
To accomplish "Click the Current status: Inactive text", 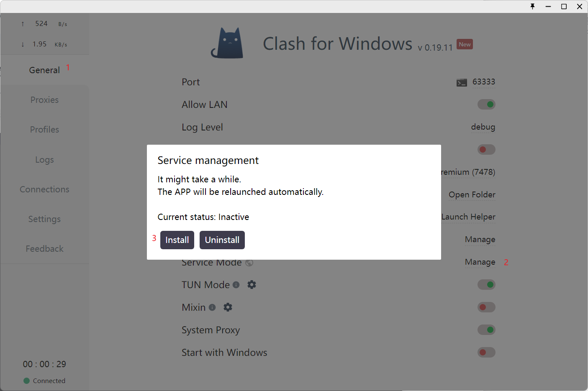I will coord(203,217).
